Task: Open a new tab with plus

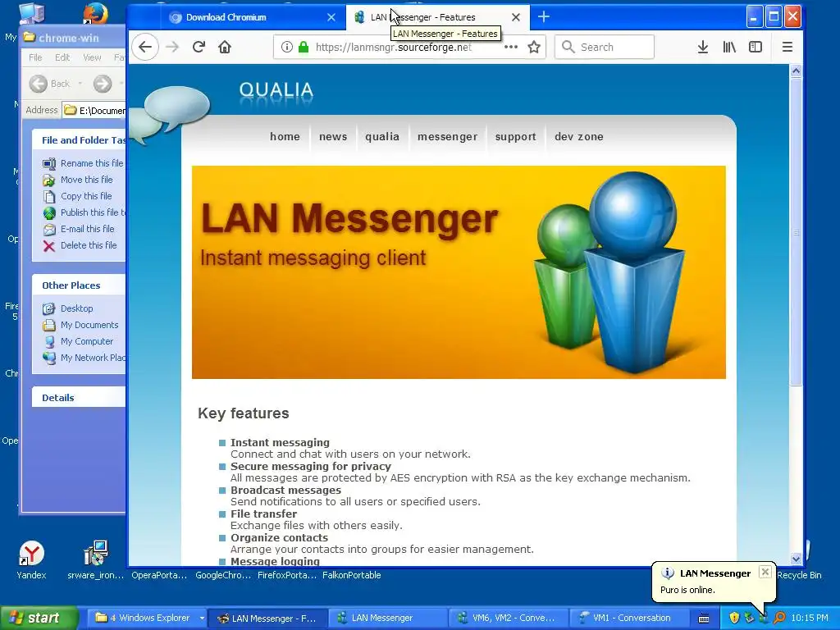Action: pos(544,17)
